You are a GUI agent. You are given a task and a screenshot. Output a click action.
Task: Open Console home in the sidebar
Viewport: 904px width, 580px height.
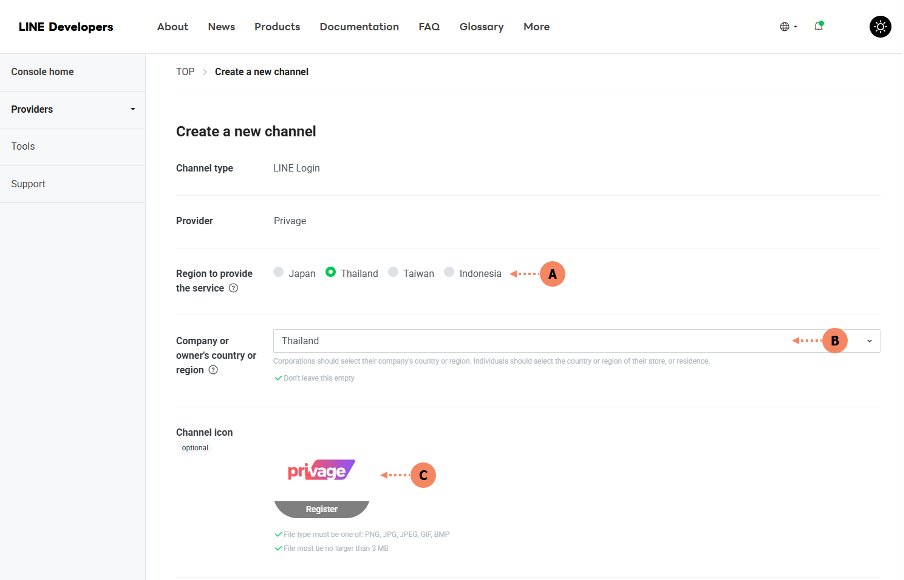coord(42,72)
